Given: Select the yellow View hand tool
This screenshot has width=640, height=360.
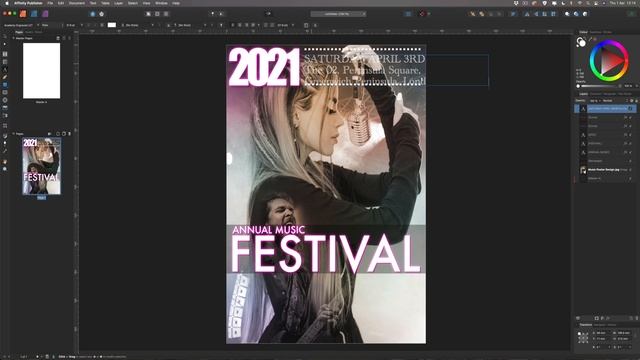Looking at the screenshot, I should pyautogui.click(x=5, y=162).
